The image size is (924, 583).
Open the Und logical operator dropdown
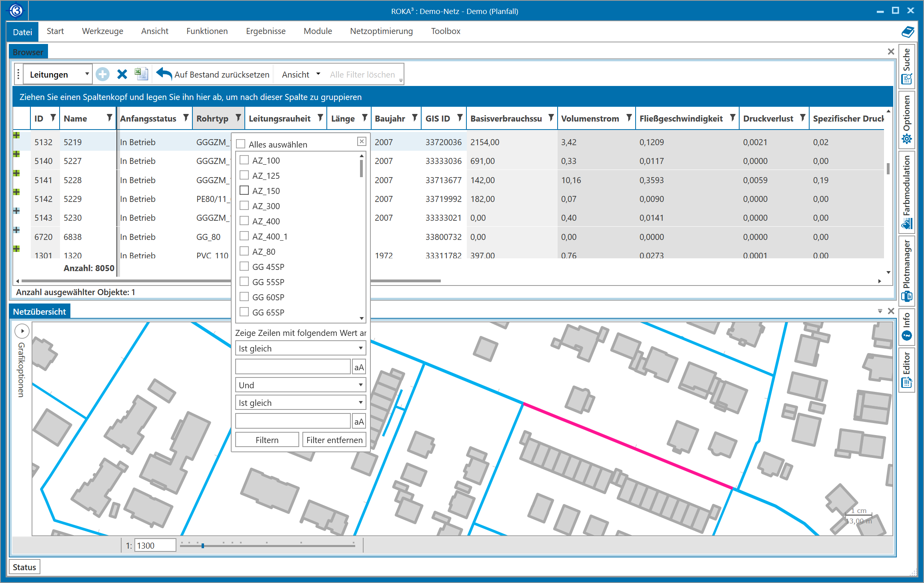click(300, 385)
